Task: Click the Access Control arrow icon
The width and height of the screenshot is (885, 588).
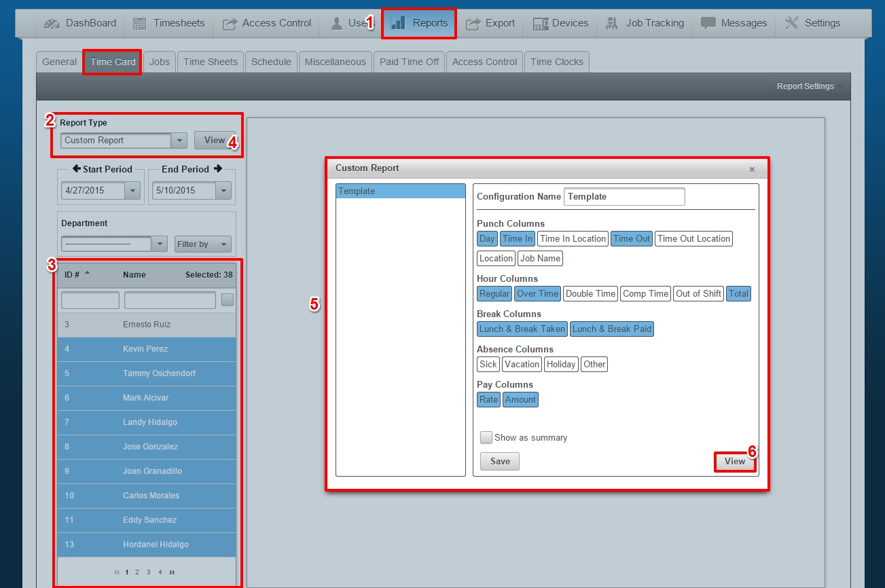Action: click(x=230, y=23)
